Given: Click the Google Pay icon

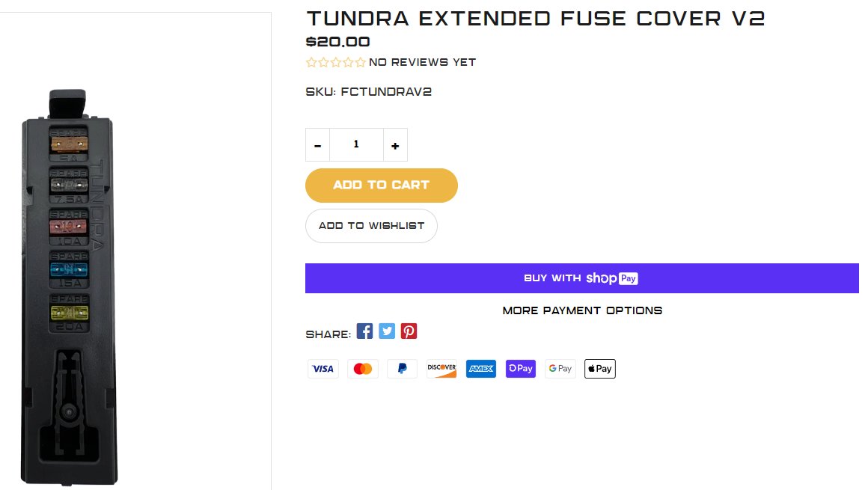Looking at the screenshot, I should [560, 369].
